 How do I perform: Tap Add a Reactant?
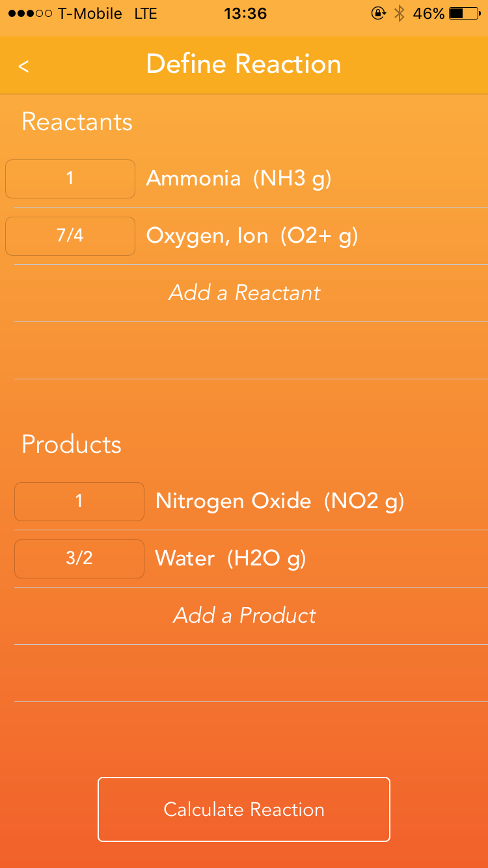(245, 293)
